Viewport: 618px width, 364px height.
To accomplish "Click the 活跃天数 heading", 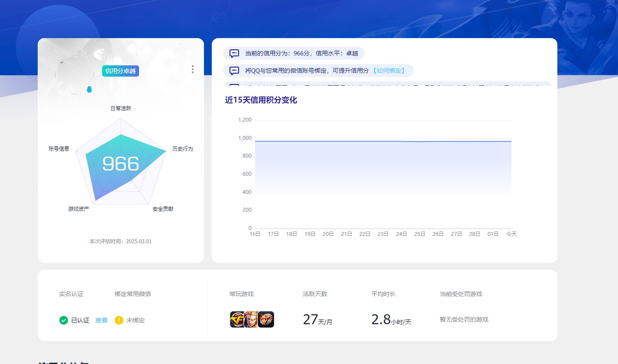I will [x=315, y=294].
